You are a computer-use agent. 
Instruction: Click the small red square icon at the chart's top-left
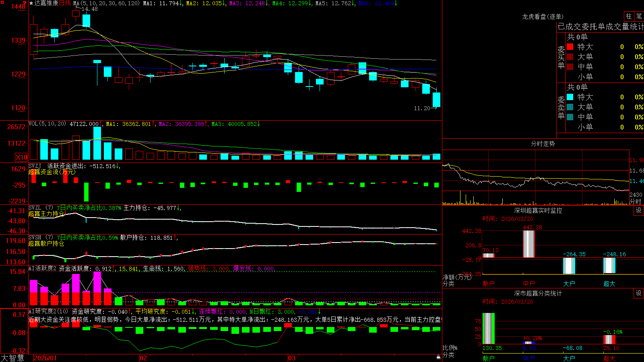point(2,2)
